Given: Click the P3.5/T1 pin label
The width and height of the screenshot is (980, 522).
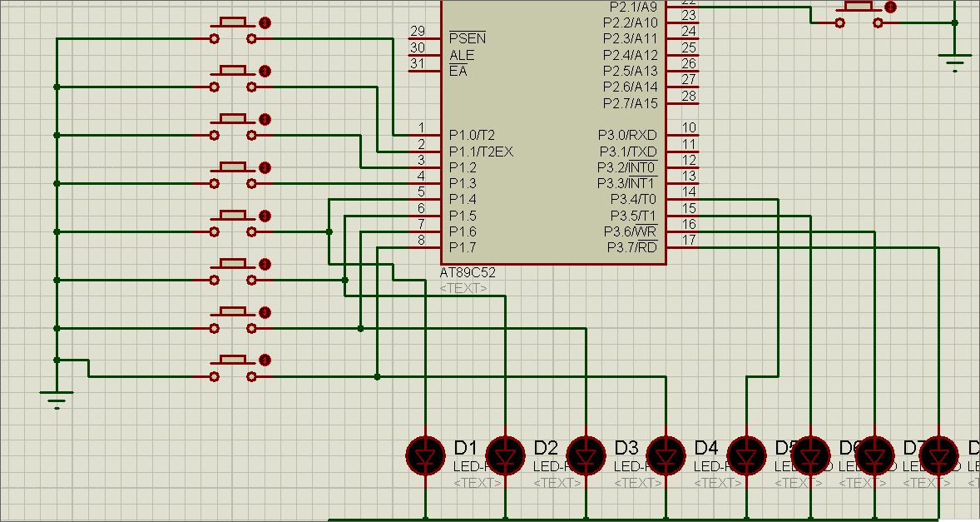Looking at the screenshot, I should [634, 216].
